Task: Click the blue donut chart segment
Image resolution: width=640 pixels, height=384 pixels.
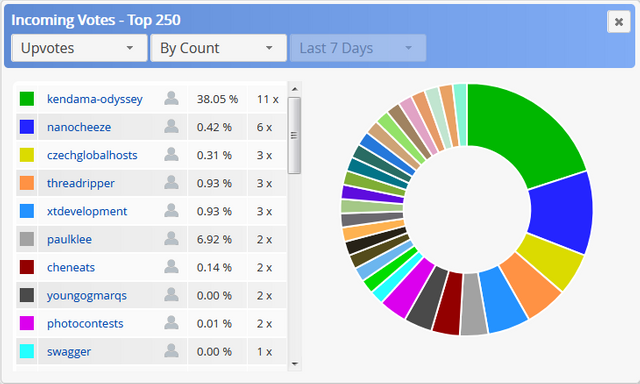Action: pos(562,213)
